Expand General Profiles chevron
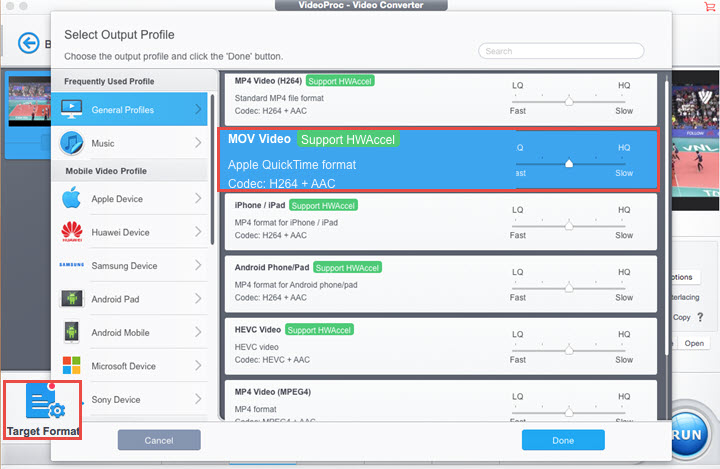This screenshot has width=720, height=469. pos(198,109)
